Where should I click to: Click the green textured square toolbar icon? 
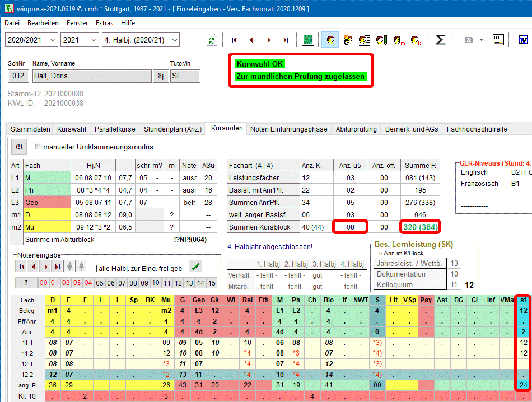pos(307,40)
